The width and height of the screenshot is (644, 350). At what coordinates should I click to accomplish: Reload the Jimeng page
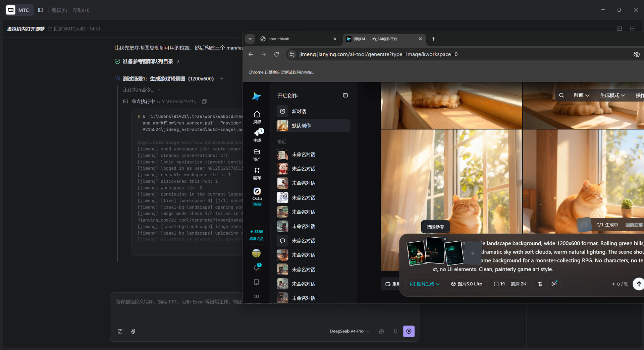277,54
